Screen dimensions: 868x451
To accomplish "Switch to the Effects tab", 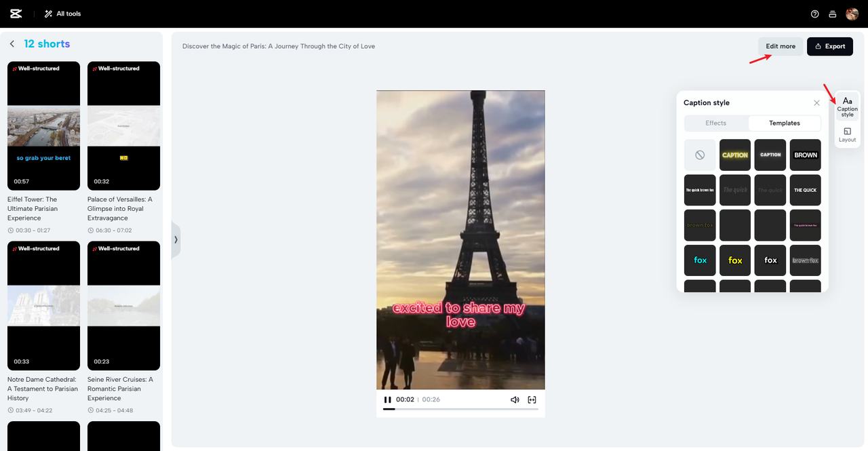I will [716, 123].
